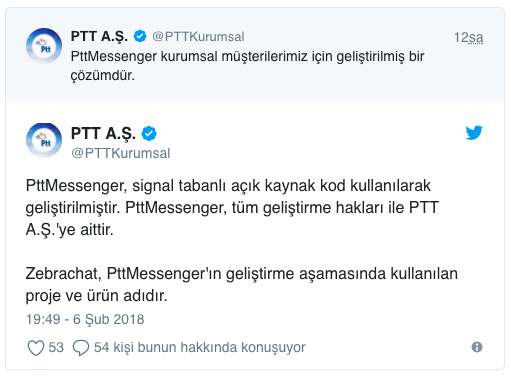Click the word çözümdür in quoted tweet
The height and width of the screenshot is (378, 511).
pyautogui.click(x=103, y=76)
